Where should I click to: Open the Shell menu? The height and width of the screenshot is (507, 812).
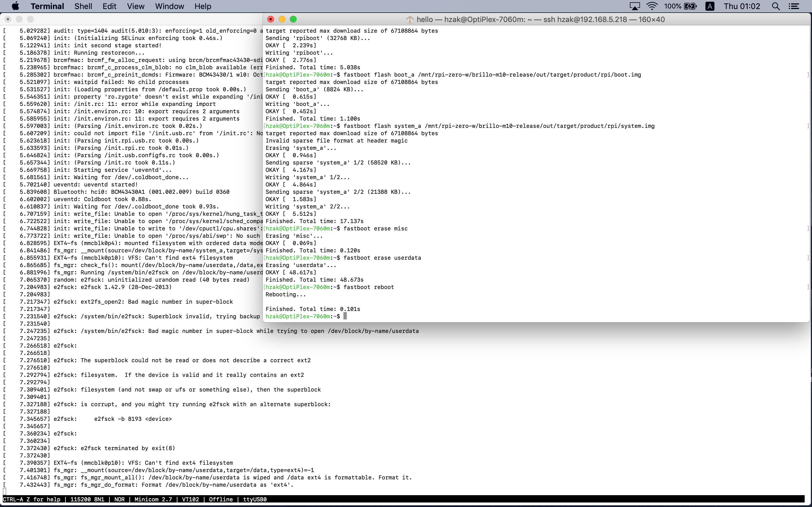pos(83,6)
